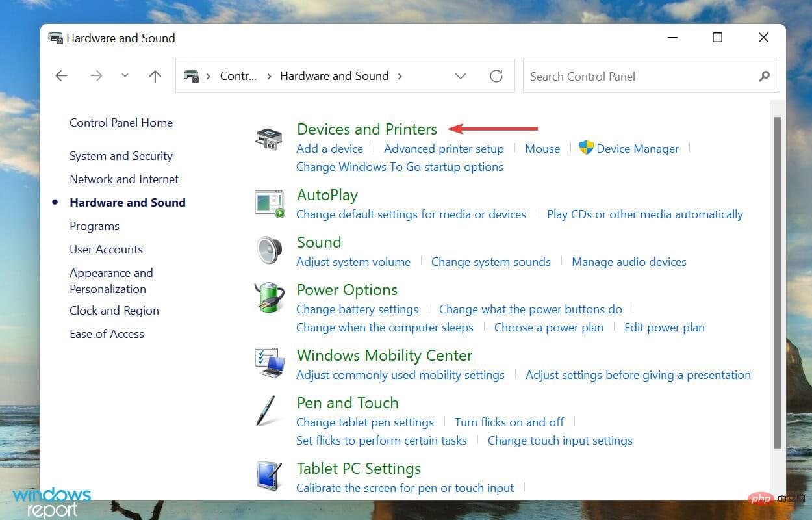This screenshot has height=520, width=812.
Task: Open AutoPlay heading
Action: pyautogui.click(x=327, y=194)
